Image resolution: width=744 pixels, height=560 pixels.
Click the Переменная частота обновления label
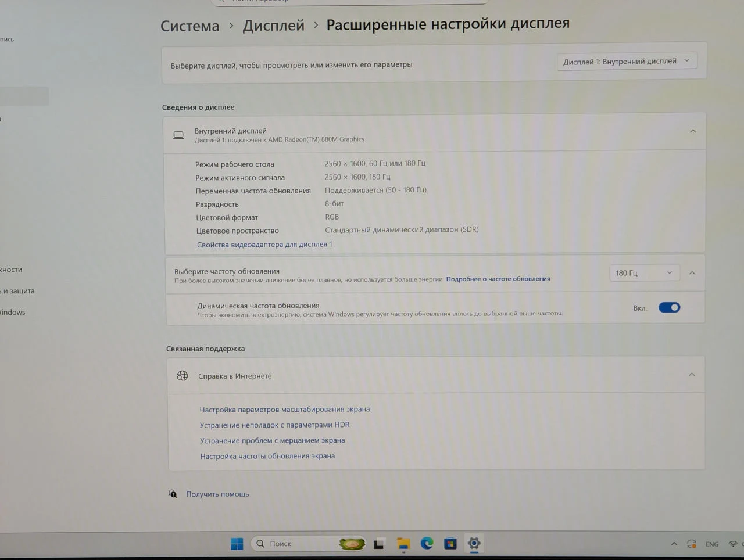tap(253, 191)
